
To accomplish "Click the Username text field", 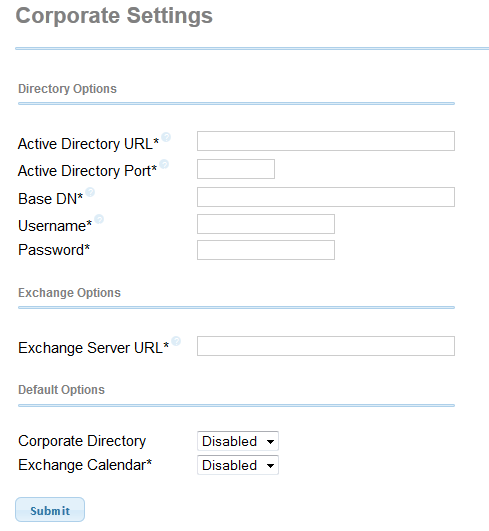I will (266, 224).
